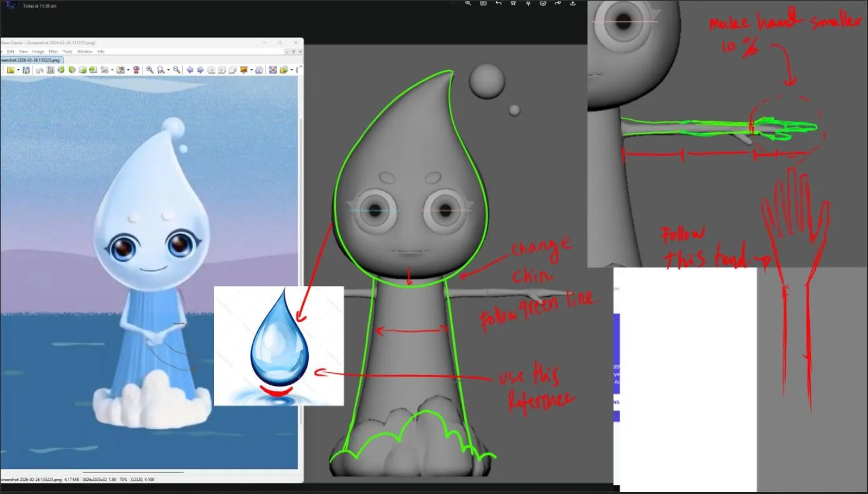Click the red ribbon toolbar icon

136,70
